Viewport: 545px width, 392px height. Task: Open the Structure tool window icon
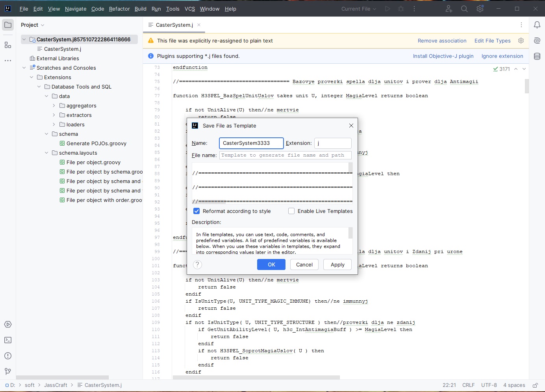point(8,45)
